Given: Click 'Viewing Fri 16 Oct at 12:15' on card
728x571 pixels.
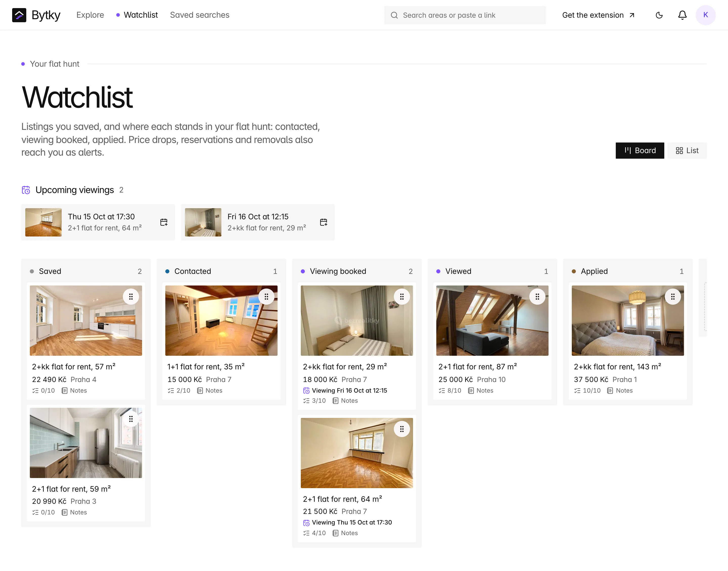Looking at the screenshot, I should [345, 390].
